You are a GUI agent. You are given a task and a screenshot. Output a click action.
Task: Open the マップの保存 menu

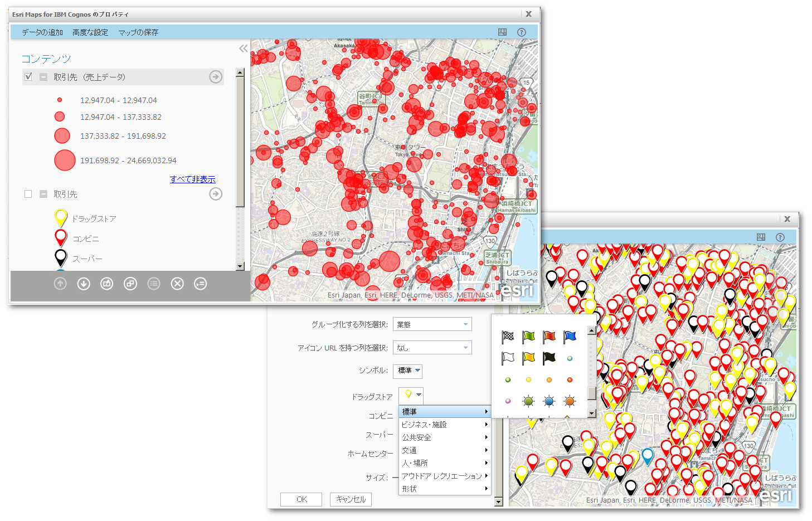(138, 32)
